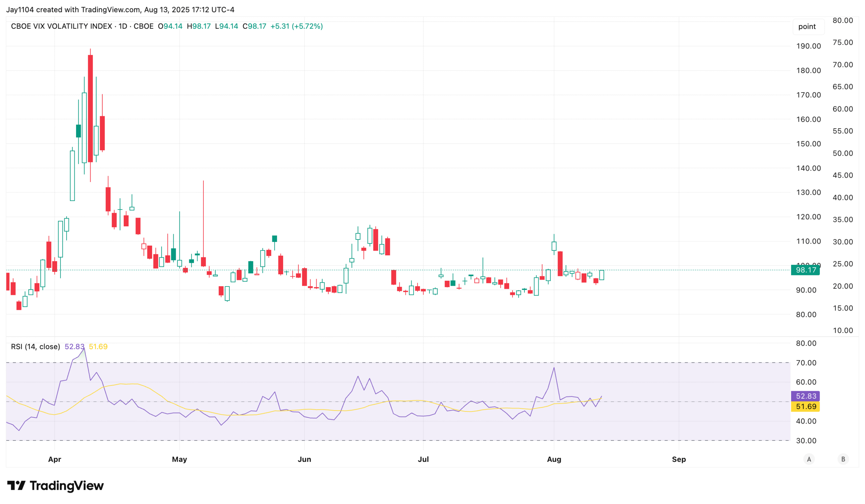This screenshot has width=865, height=504.
Task: Click the Apr date label
Action: tap(55, 459)
